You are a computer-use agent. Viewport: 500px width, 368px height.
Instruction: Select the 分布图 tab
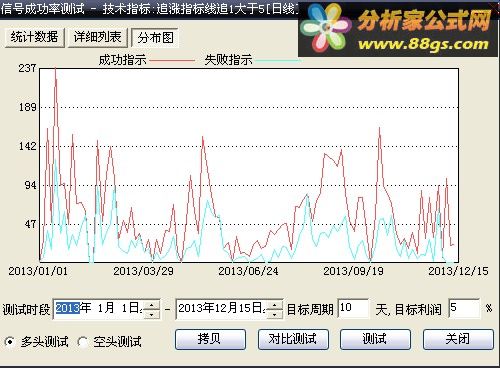click(155, 38)
